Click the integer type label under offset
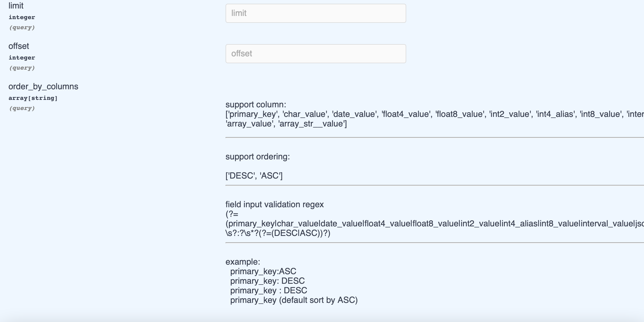The height and width of the screenshot is (322, 644). (x=22, y=57)
